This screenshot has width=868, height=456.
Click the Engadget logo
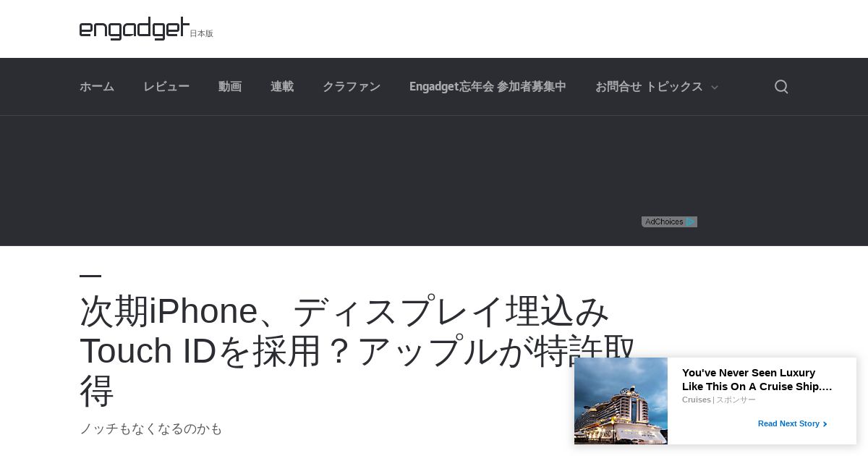pos(135,28)
